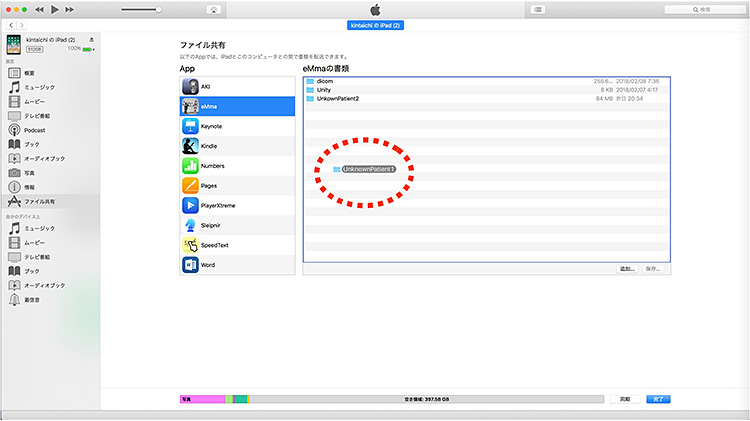Open ブック under the on-device section
The width and height of the screenshot is (750, 421).
click(x=32, y=271)
